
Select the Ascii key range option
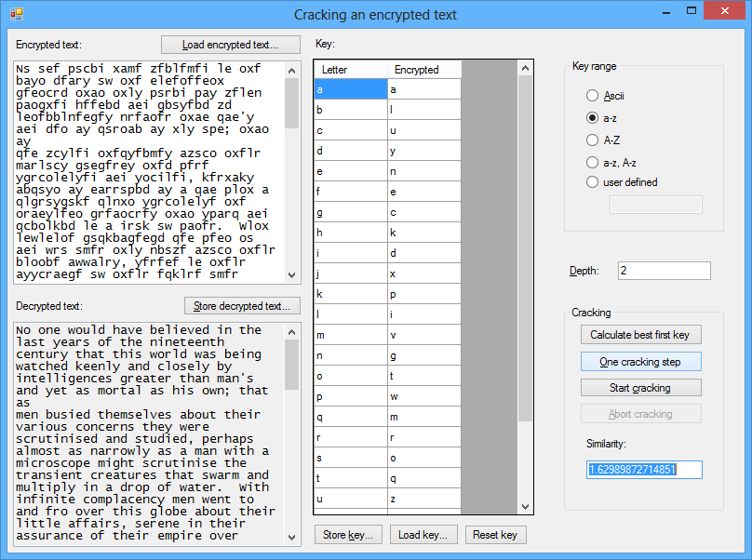coord(592,96)
